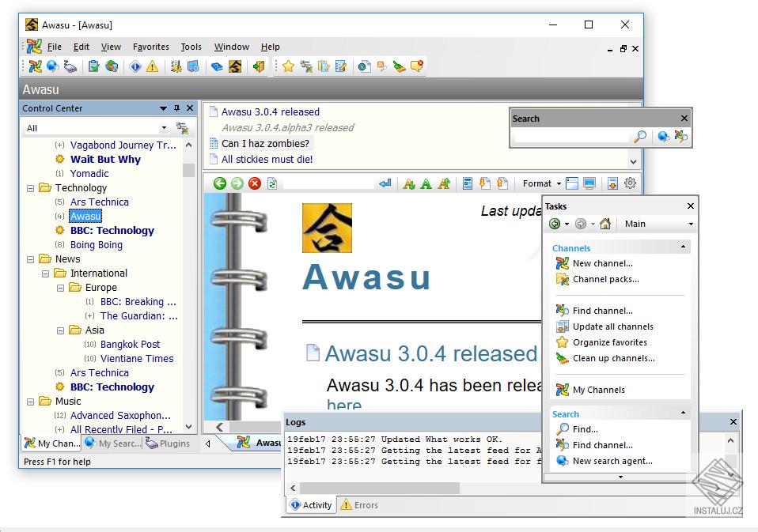Show activity log via blue info icon in toolbar
The height and width of the screenshot is (532, 758).
click(135, 66)
